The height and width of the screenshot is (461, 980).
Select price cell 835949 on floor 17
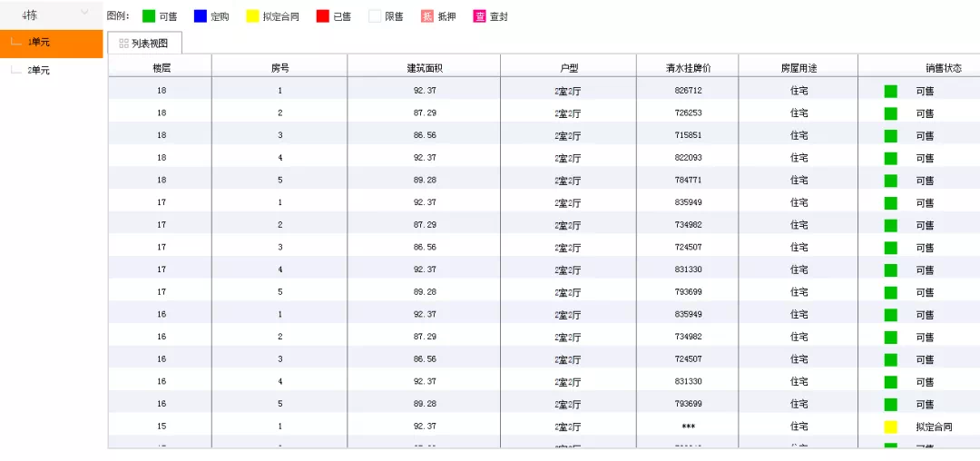688,202
